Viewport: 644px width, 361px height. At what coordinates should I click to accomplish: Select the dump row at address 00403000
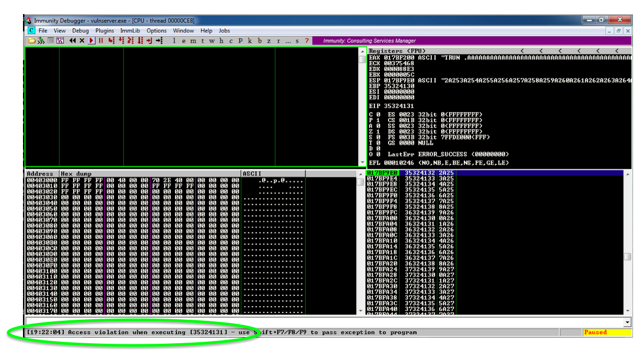(165, 179)
